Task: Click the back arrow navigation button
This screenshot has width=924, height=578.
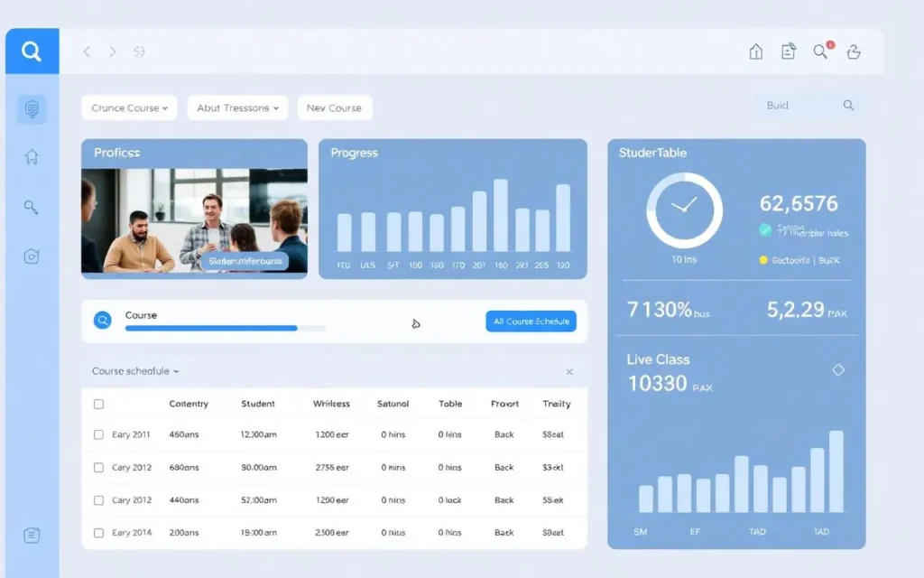Action: click(87, 52)
